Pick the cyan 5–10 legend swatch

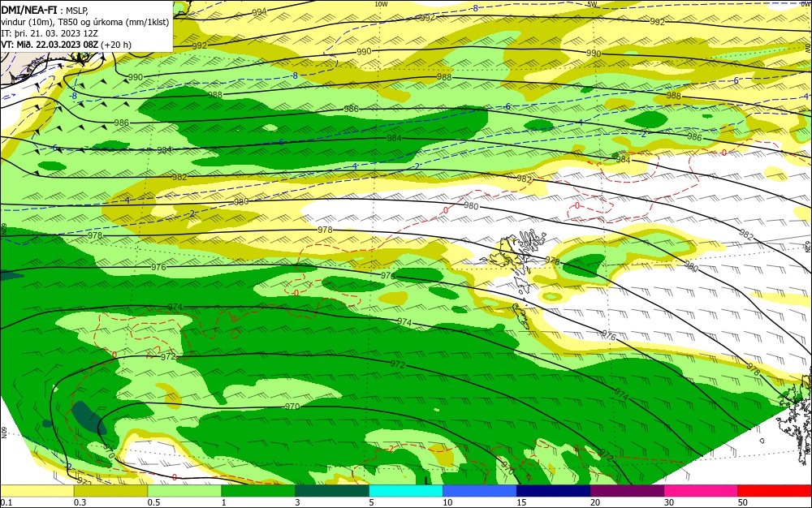[406, 491]
